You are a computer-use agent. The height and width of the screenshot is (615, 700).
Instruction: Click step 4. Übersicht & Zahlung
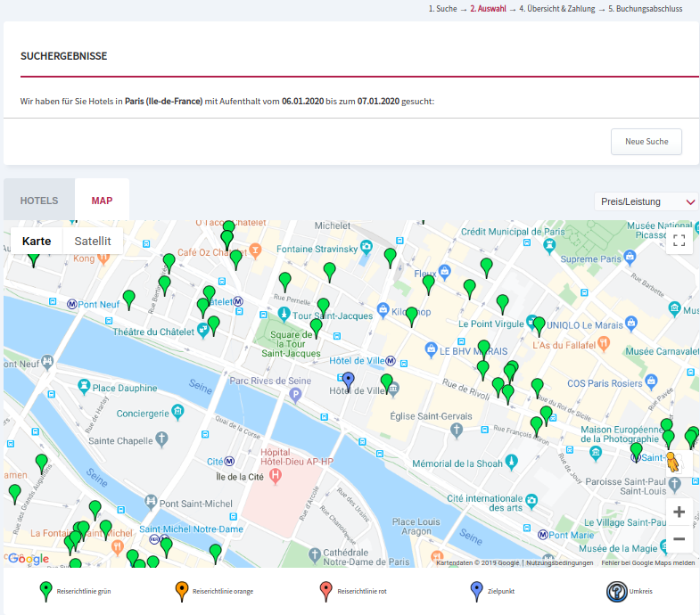[x=556, y=9]
